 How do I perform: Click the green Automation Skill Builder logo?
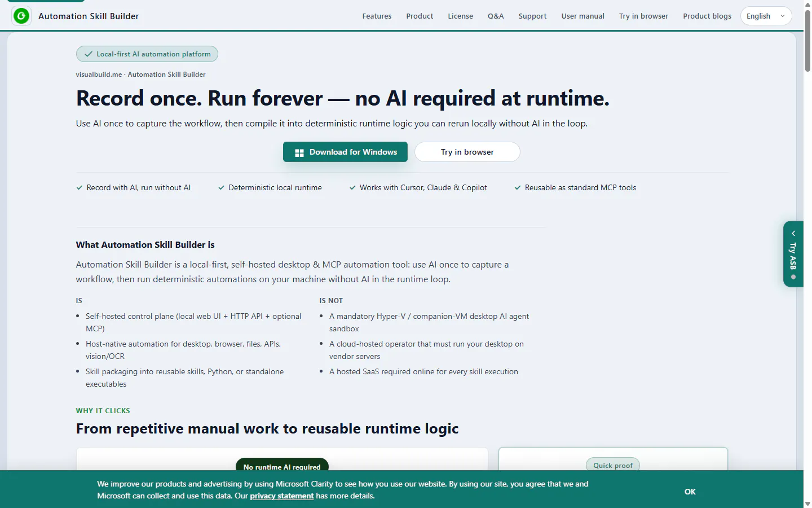pyautogui.click(x=21, y=16)
